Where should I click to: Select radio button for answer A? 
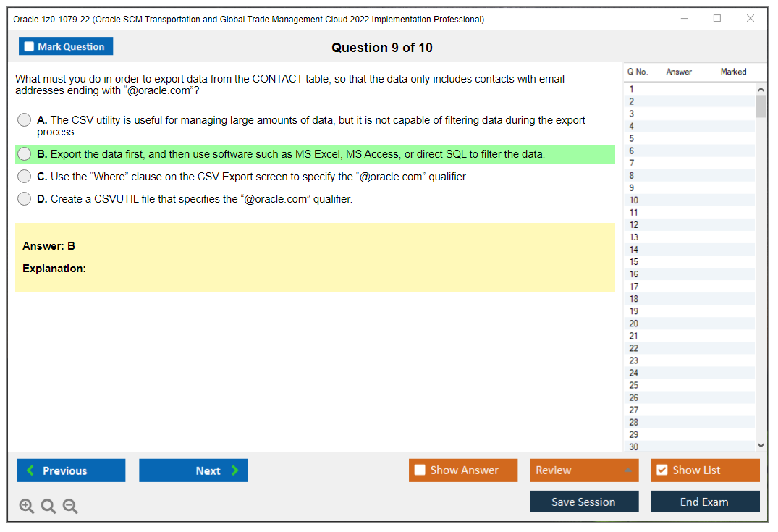click(25, 121)
